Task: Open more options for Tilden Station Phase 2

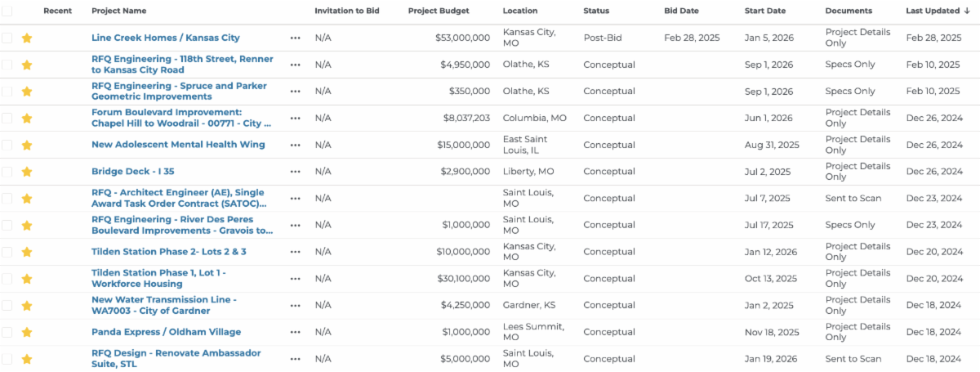Action: pyautogui.click(x=295, y=252)
